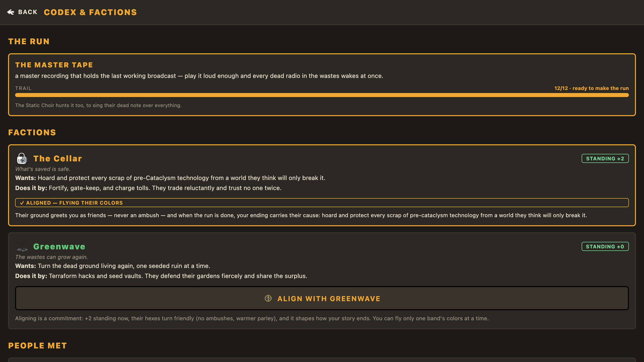The height and width of the screenshot is (362, 644).
Task: Click the Factions section heading
Action: [32, 132]
